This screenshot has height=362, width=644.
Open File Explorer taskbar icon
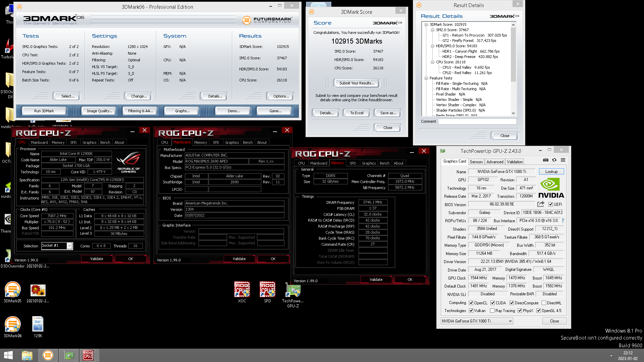pyautogui.click(x=27, y=355)
